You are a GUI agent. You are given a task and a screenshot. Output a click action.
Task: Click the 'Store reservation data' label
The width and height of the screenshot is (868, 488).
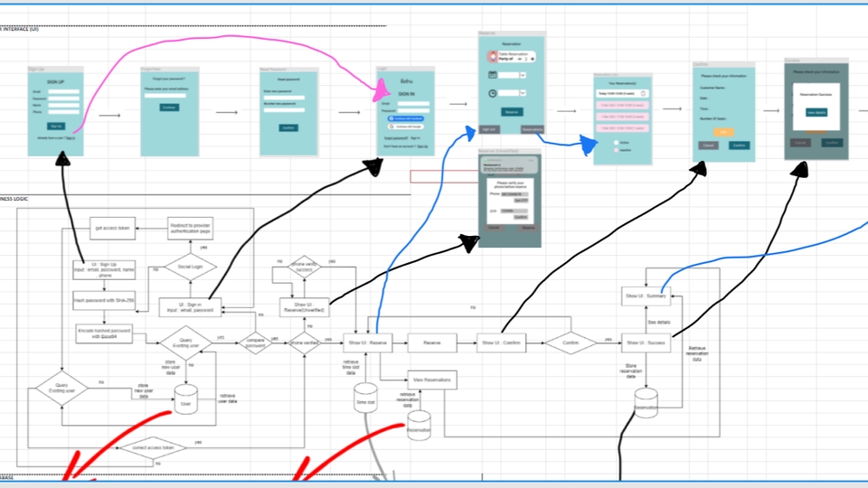pos(630,371)
